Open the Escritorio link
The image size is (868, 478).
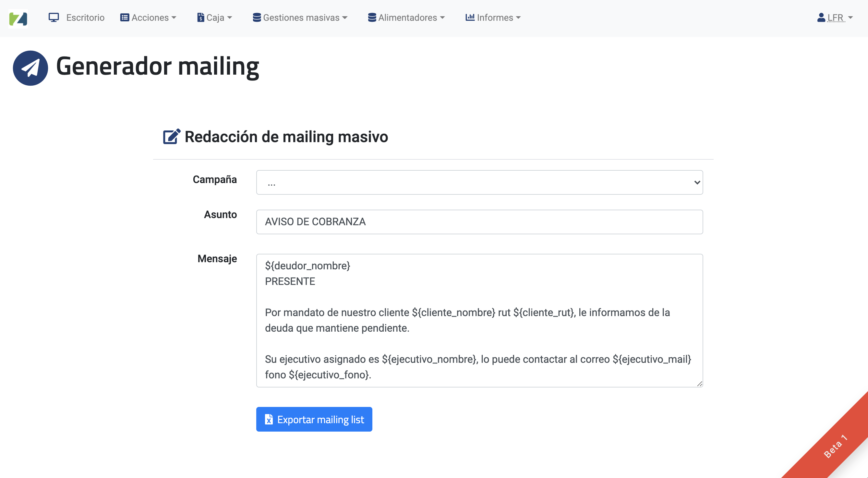pos(85,18)
